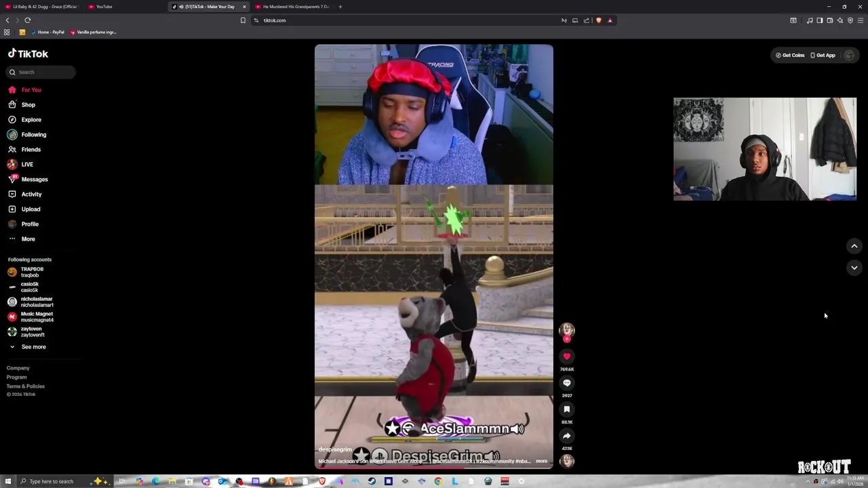Screen dimensions: 868x488
Task: Go to previous video with up arrow
Action: pyautogui.click(x=854, y=246)
